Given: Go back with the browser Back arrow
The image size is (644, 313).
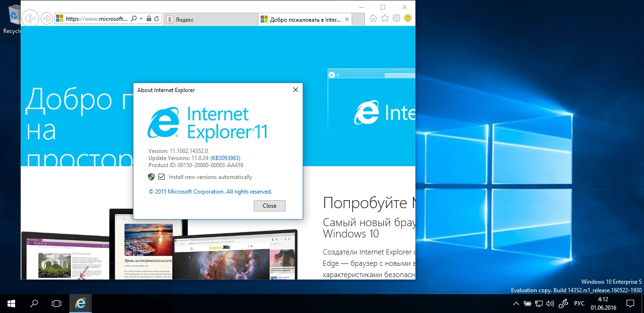Looking at the screenshot, I should coord(30,18).
